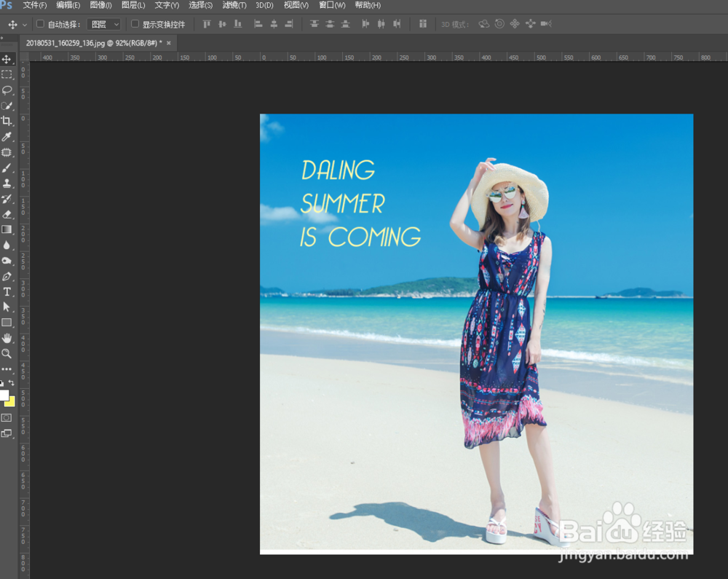The height and width of the screenshot is (579, 728).
Task: Swap foreground and background colors
Action: click(12, 383)
